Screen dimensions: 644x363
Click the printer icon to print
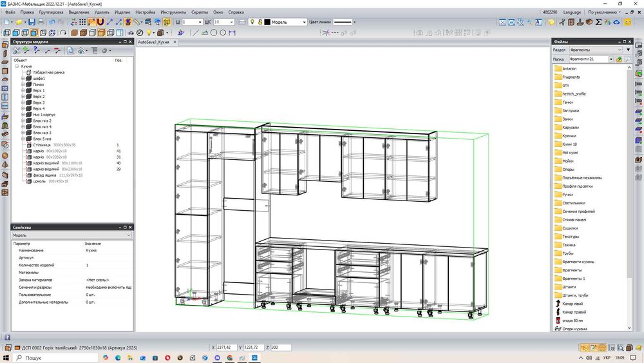[41, 22]
